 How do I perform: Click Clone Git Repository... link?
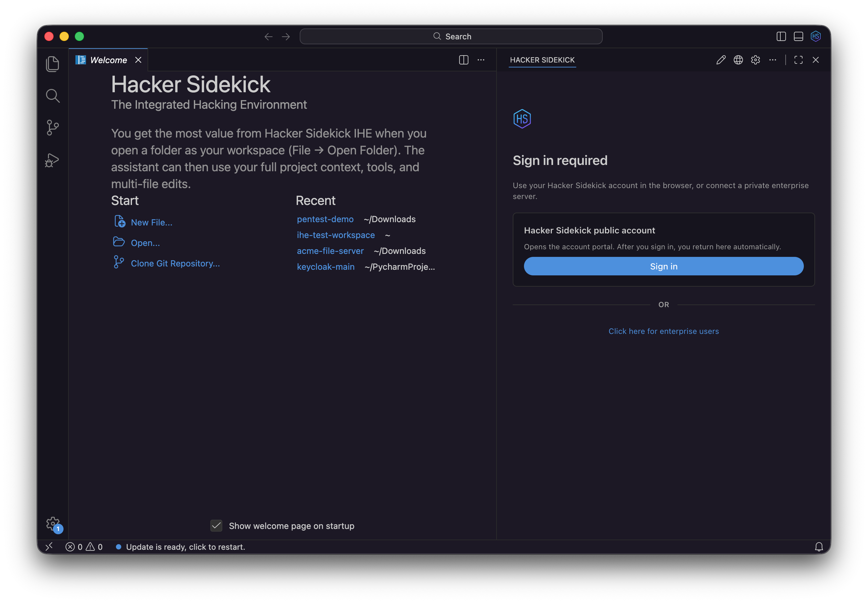[x=175, y=263]
